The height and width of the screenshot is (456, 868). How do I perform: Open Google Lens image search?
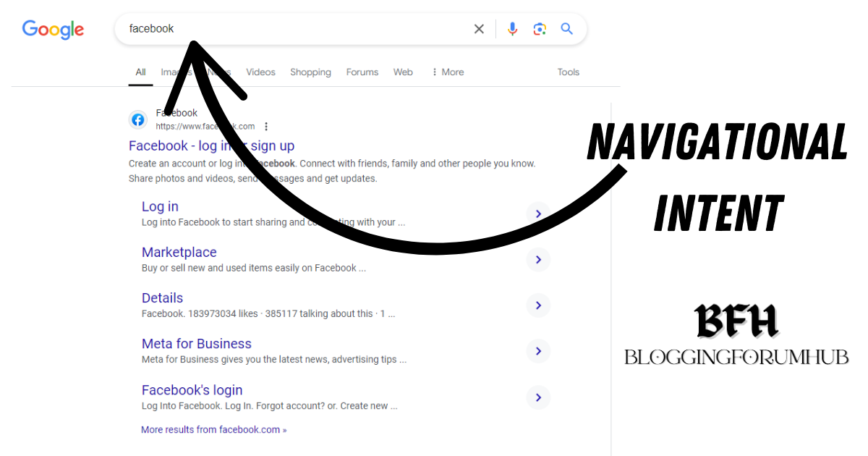coord(540,29)
